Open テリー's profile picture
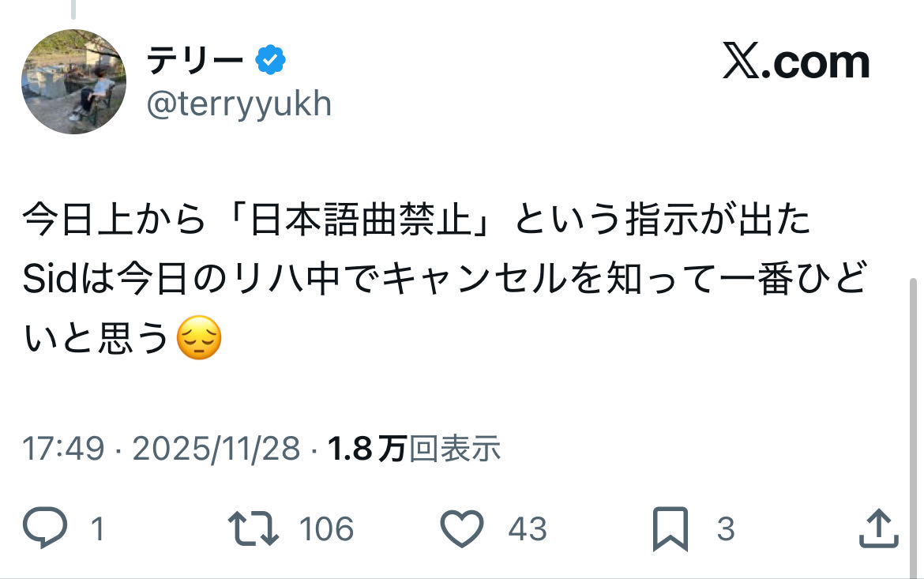 point(73,82)
